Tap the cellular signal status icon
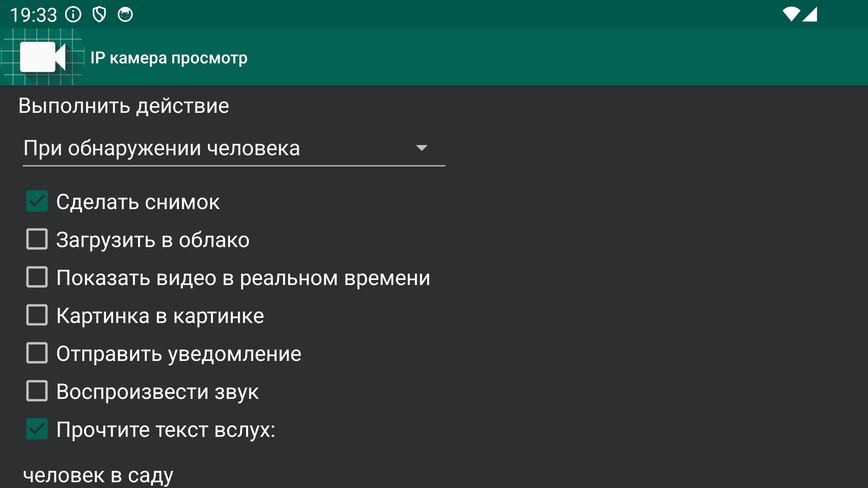Screen dimensions: 868x488 (x=810, y=14)
